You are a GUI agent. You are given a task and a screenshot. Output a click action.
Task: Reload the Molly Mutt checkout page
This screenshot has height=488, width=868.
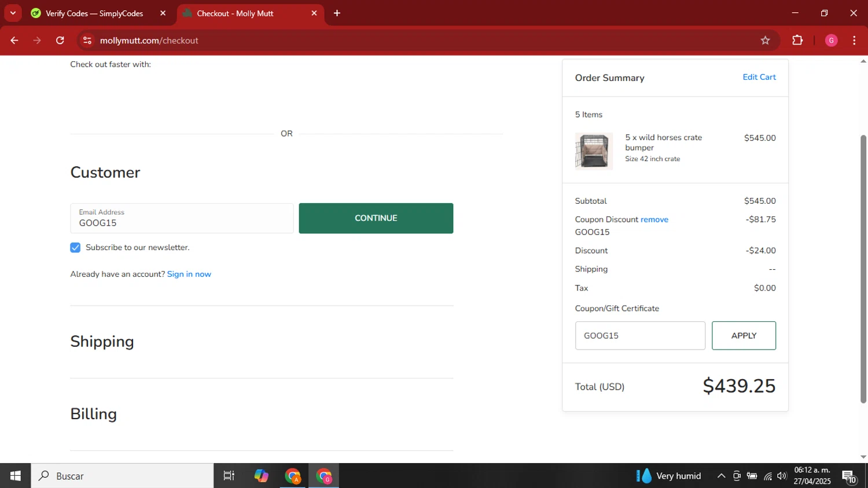(60, 41)
